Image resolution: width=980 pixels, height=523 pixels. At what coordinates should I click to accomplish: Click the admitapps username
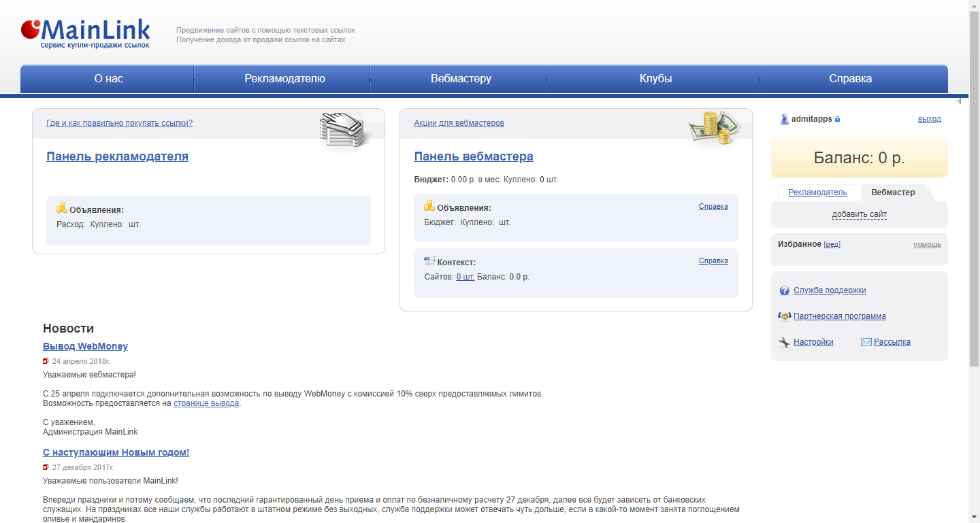811,119
